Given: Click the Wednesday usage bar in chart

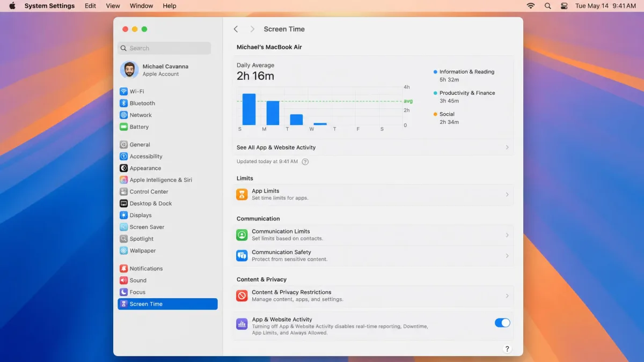Looking at the screenshot, I should 320,124.
